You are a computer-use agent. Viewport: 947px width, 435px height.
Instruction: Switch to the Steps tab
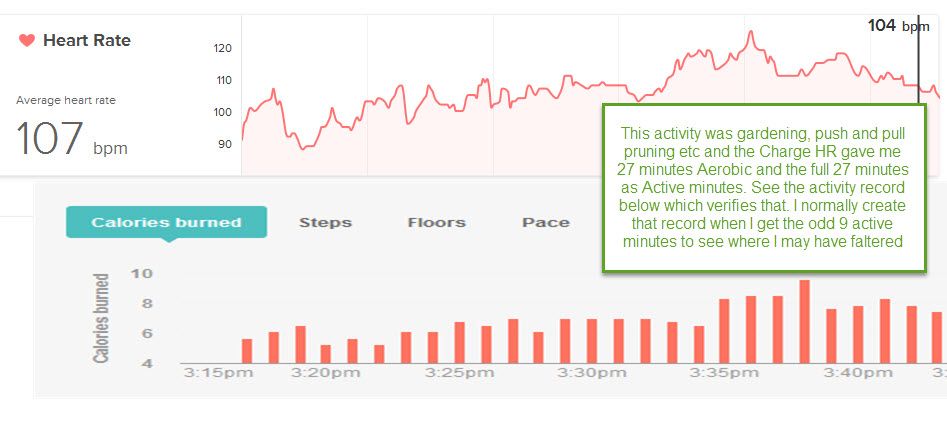click(x=326, y=222)
